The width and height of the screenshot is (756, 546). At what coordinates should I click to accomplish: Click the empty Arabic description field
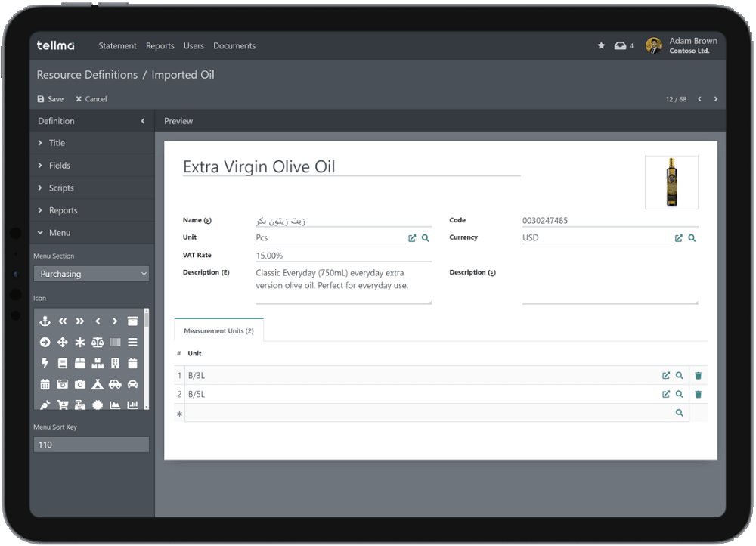(610, 286)
